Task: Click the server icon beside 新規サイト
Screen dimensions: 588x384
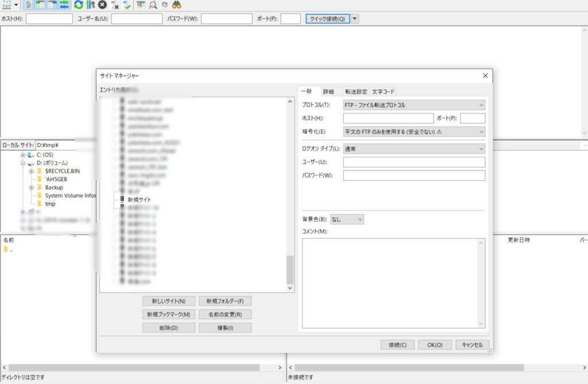Action: tap(122, 199)
